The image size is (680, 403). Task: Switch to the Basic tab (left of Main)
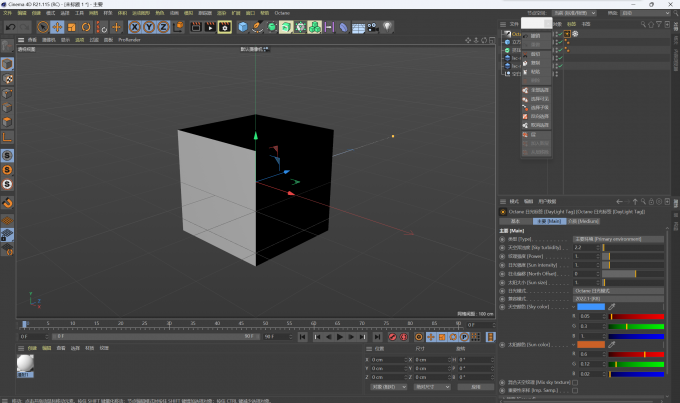[x=515, y=221]
